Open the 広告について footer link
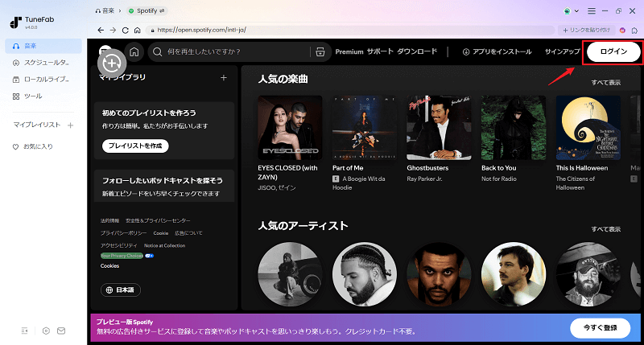The image size is (644, 345). pyautogui.click(x=188, y=233)
